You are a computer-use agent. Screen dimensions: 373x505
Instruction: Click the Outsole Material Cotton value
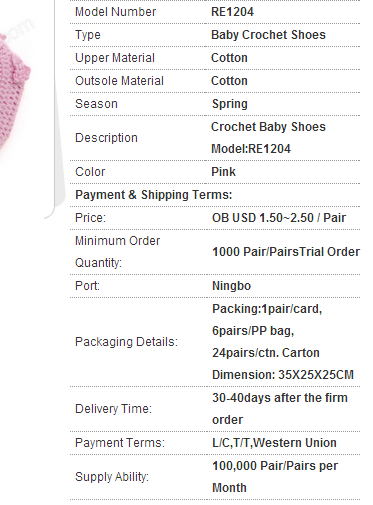229,81
